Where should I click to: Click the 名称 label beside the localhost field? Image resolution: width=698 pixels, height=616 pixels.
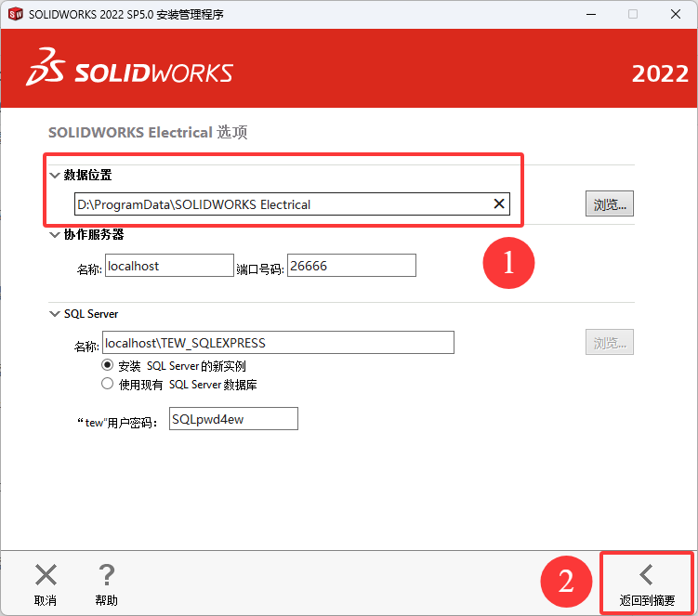pyautogui.click(x=89, y=269)
